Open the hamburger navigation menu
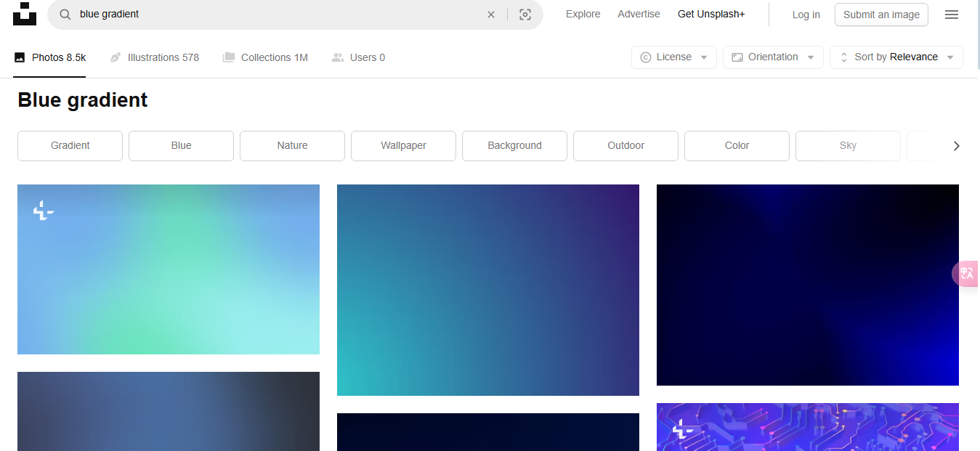980x451 pixels. (952, 14)
